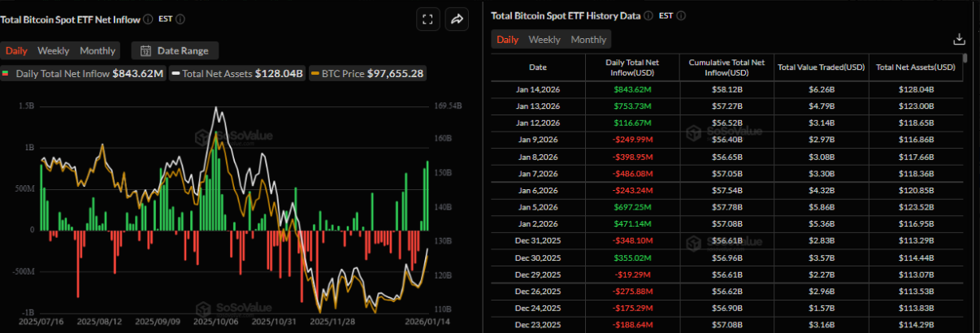Switch the chart to Monthly view
The height and width of the screenshot is (333, 980).
tap(98, 50)
